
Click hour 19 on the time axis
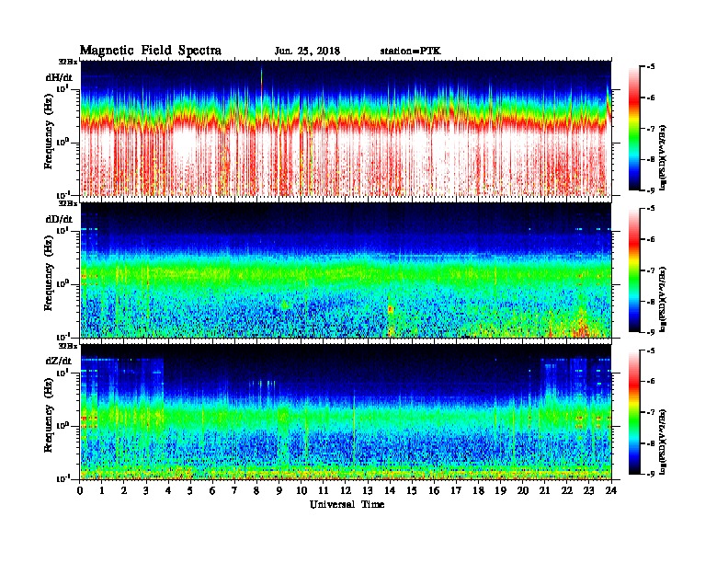501,491
